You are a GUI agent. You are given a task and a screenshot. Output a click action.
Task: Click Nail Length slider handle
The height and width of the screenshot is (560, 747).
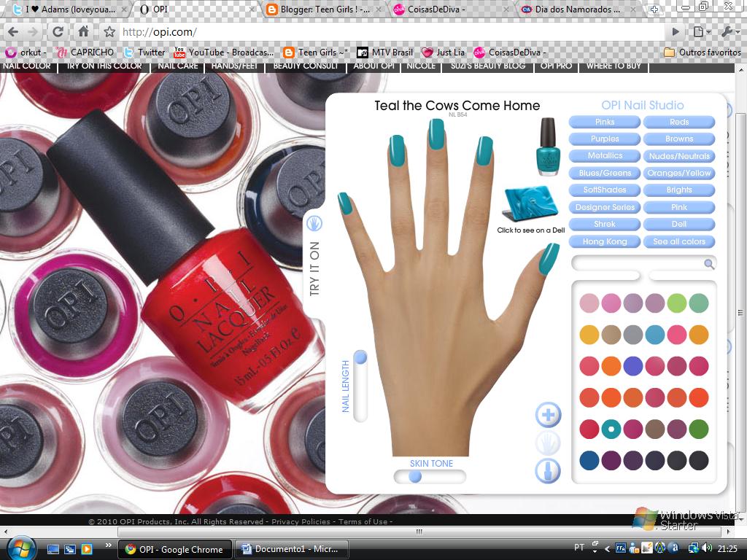pos(360,357)
